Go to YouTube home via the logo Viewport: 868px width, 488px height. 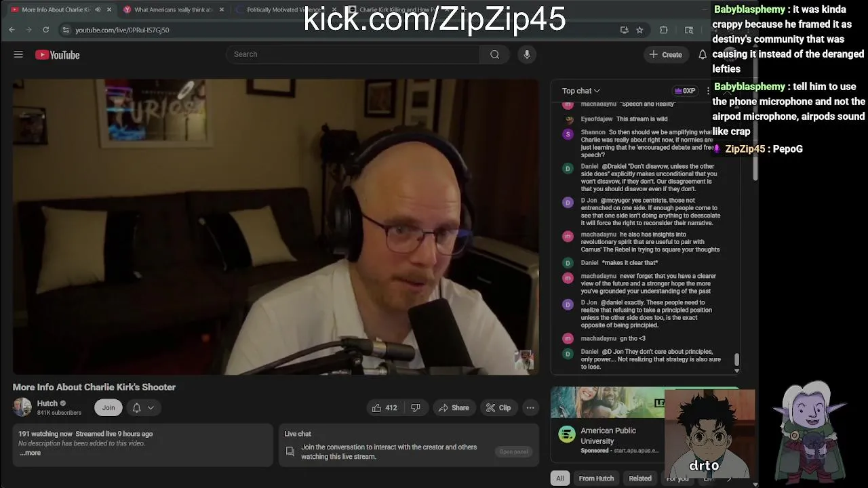click(58, 55)
